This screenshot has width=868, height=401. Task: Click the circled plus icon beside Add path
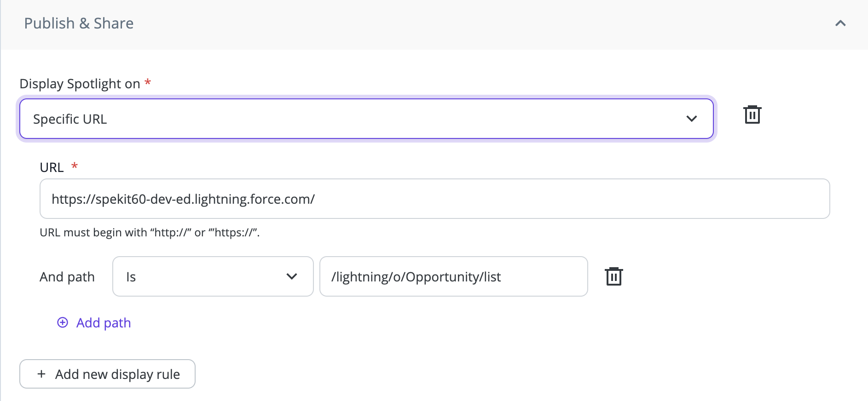(63, 322)
